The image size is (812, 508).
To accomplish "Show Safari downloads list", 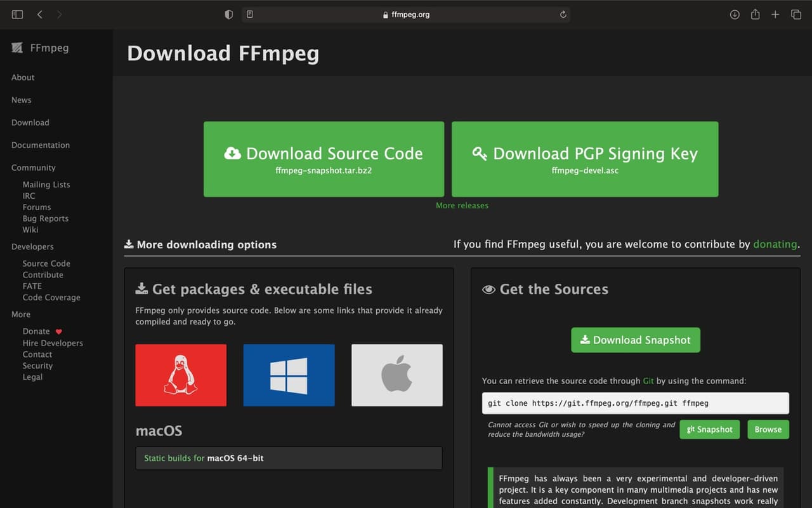I will [735, 15].
